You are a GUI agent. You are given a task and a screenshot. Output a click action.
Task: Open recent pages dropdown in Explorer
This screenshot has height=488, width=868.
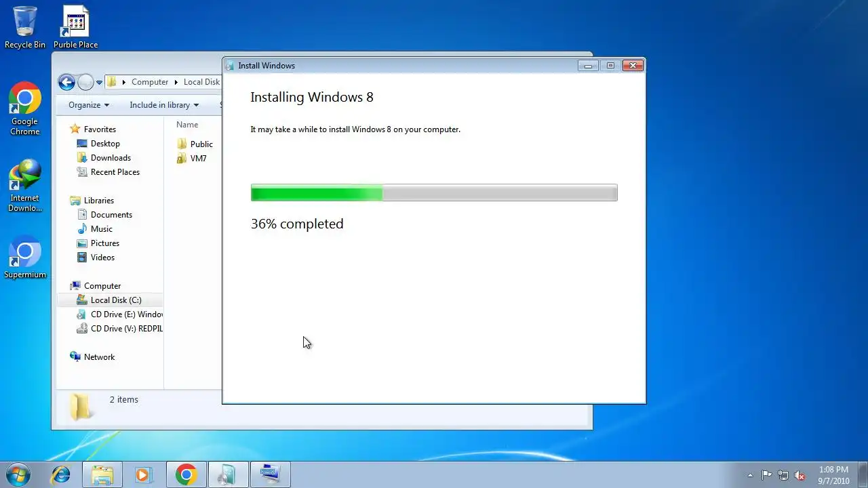coord(99,83)
